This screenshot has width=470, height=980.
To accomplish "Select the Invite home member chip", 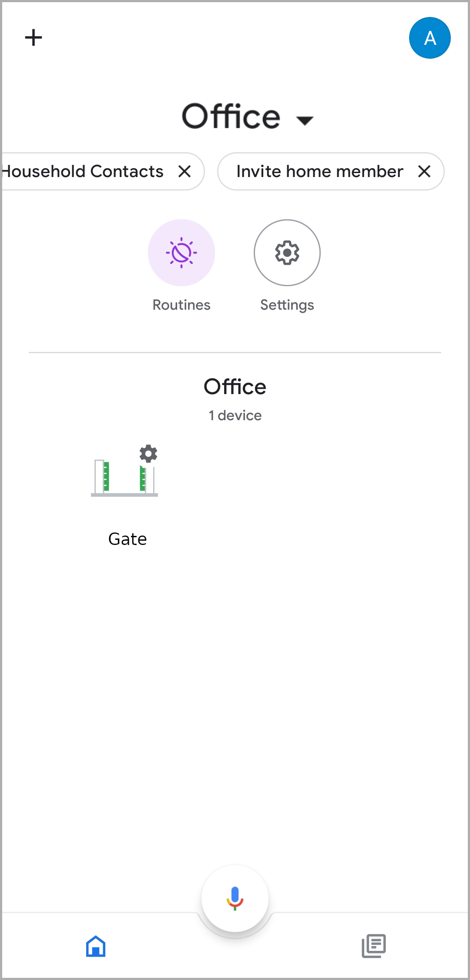I will tap(319, 171).
